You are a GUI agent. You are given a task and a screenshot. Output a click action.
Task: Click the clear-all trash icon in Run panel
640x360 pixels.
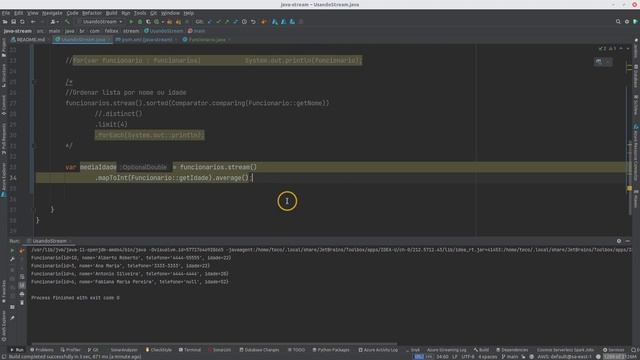tap(22, 302)
